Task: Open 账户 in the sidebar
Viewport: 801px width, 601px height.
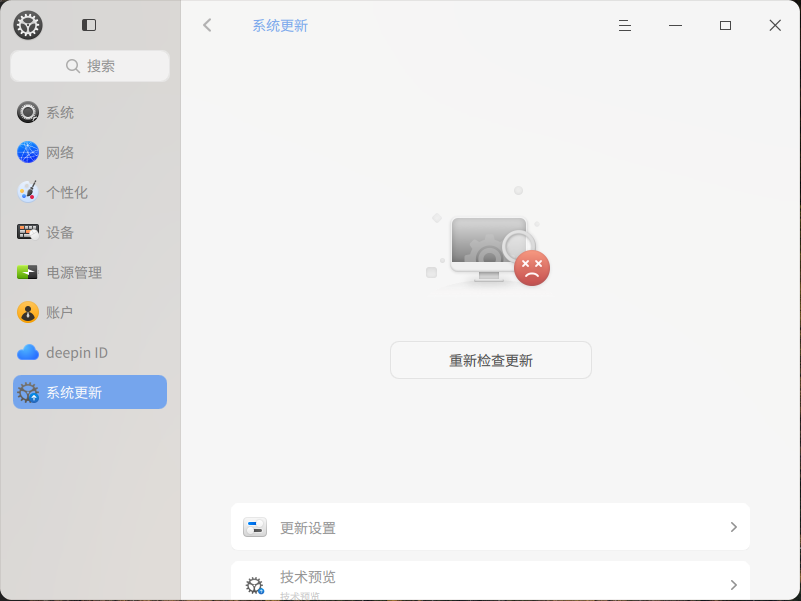Action: point(90,312)
